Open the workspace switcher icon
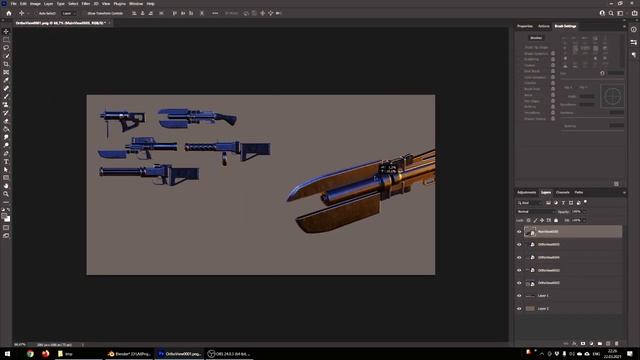Screen dimensions: 640x360 [x=620, y=13]
